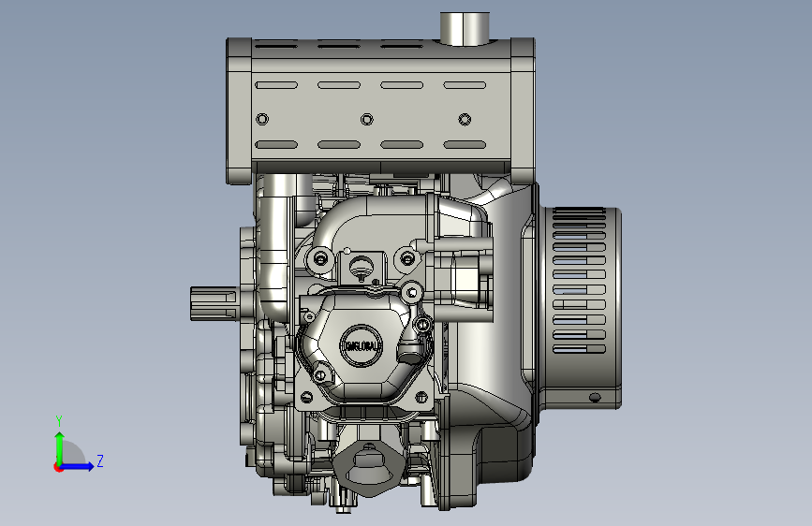Select the slotted fan cover on the right

pos(580,308)
